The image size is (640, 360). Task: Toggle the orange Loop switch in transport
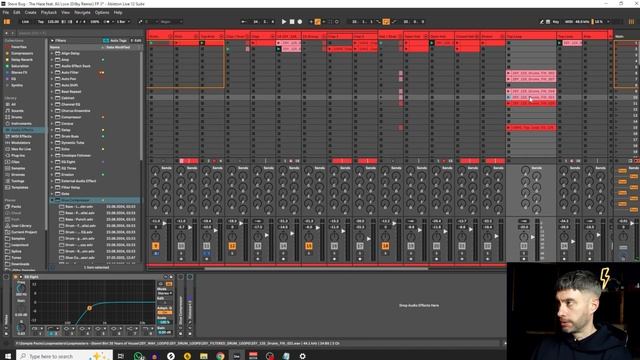(x=386, y=22)
